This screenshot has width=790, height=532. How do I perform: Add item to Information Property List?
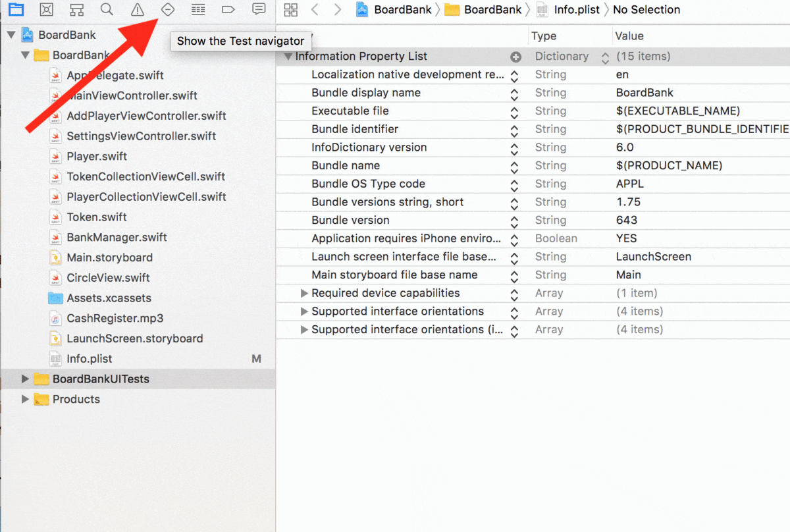coord(516,57)
